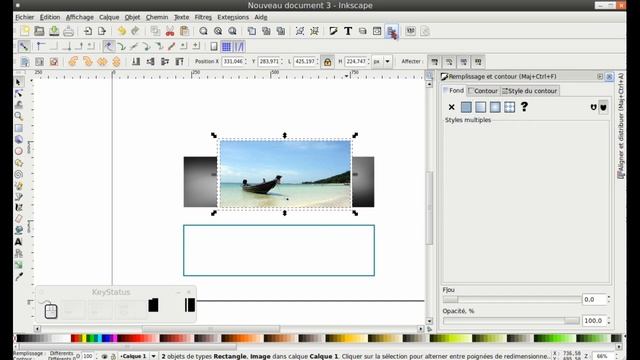The height and width of the screenshot is (360, 640).
Task: Unset fill with question mark button
Action: [x=524, y=107]
